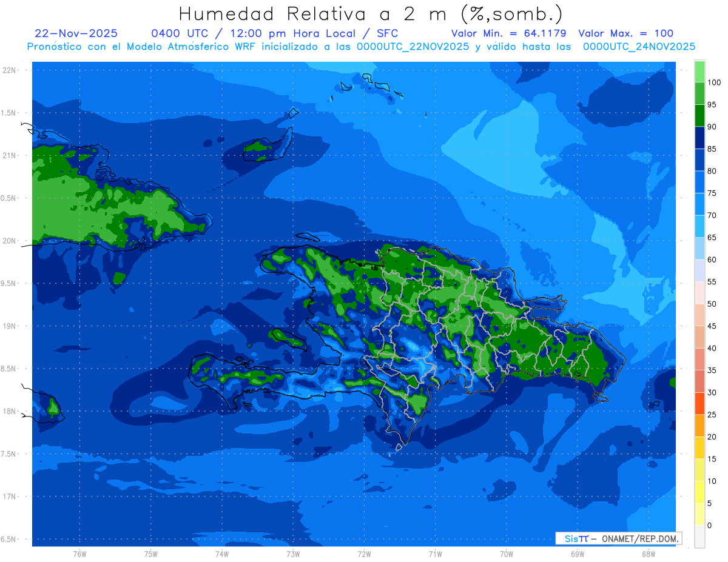
Task: Click the title 'Humedad Relativa a 2 m (%,somb.)'
Action: (371, 14)
